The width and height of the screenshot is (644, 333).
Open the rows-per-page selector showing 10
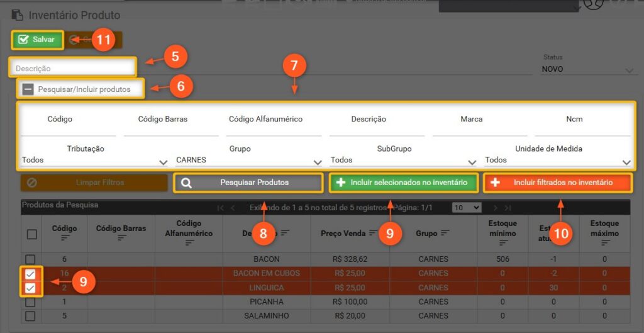pos(467,207)
